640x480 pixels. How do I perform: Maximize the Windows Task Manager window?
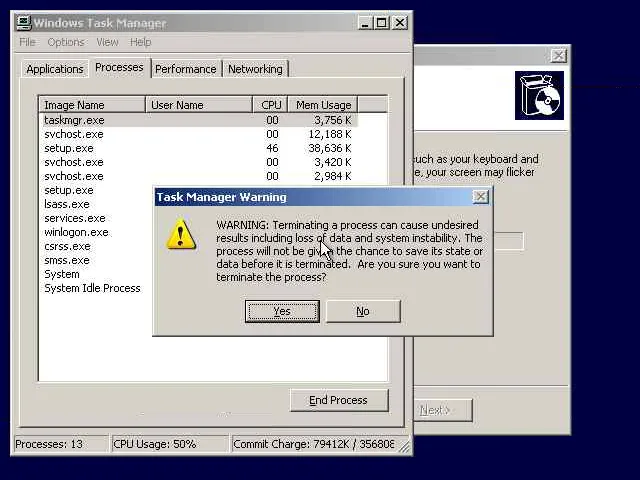(382, 23)
